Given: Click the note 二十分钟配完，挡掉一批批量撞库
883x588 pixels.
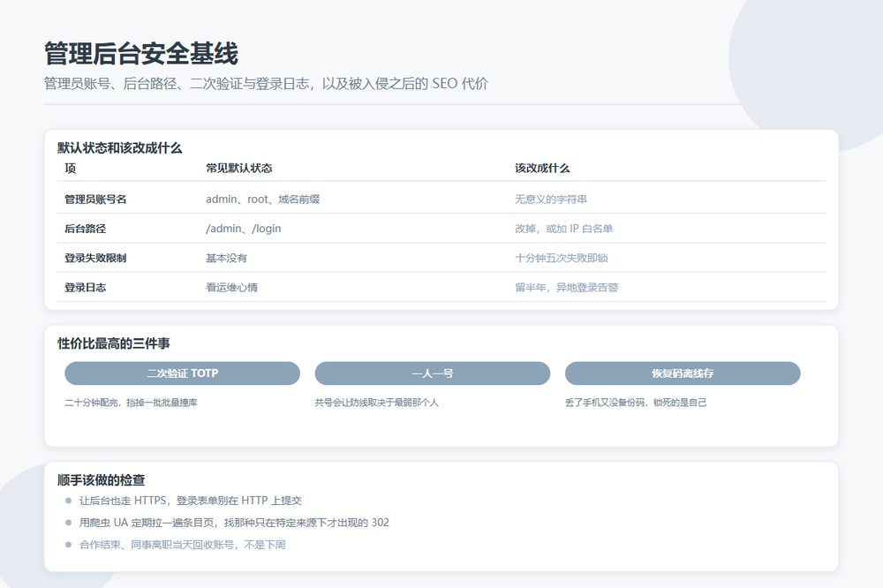Looking at the screenshot, I should (132, 403).
